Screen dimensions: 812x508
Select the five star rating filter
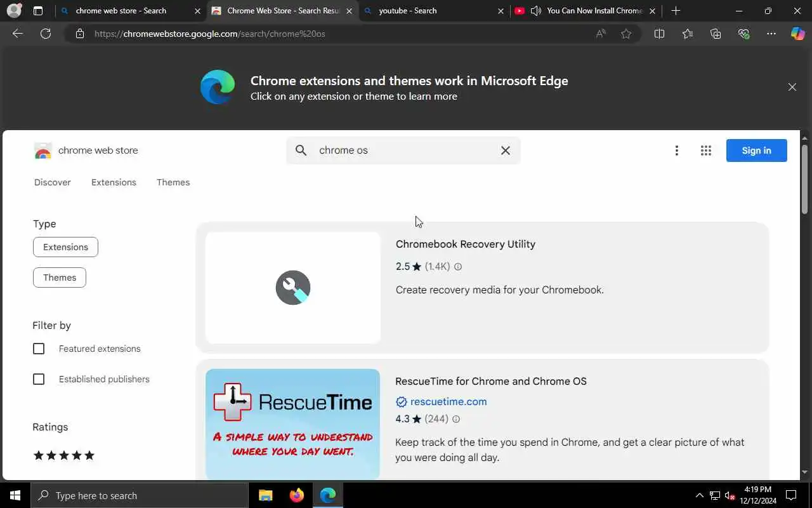[63, 455]
